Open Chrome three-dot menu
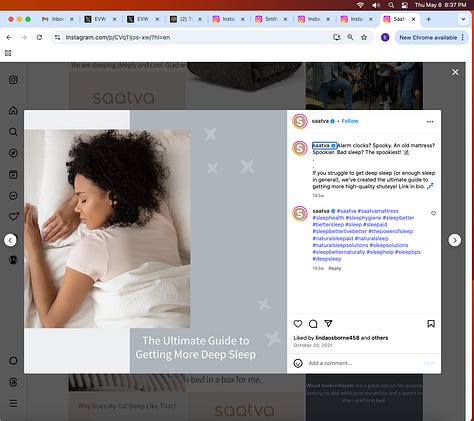 [463, 37]
